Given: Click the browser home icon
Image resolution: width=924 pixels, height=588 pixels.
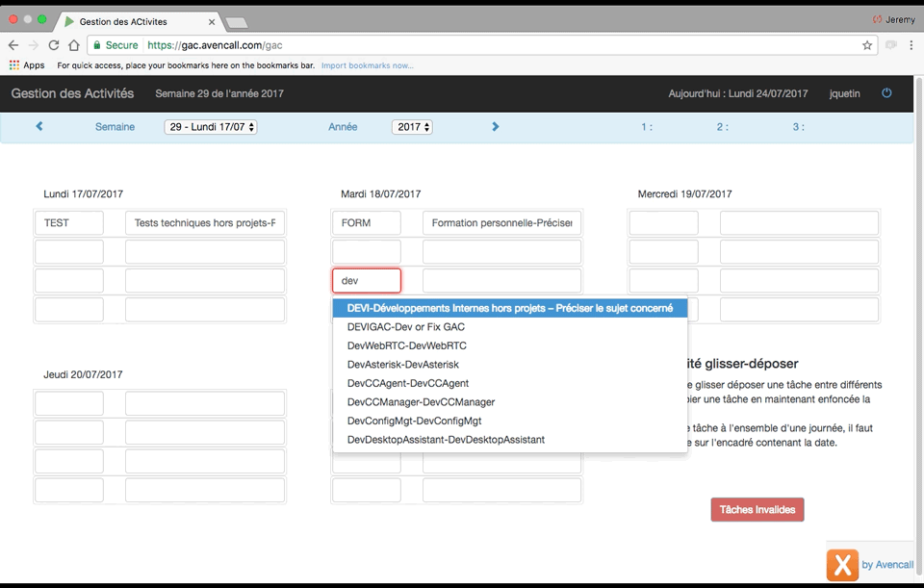Looking at the screenshot, I should point(74,45).
